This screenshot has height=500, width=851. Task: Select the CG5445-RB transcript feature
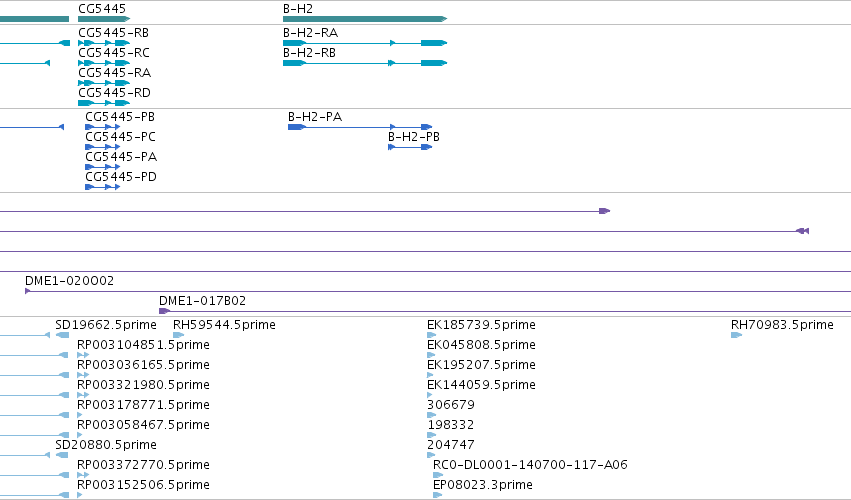click(x=104, y=43)
